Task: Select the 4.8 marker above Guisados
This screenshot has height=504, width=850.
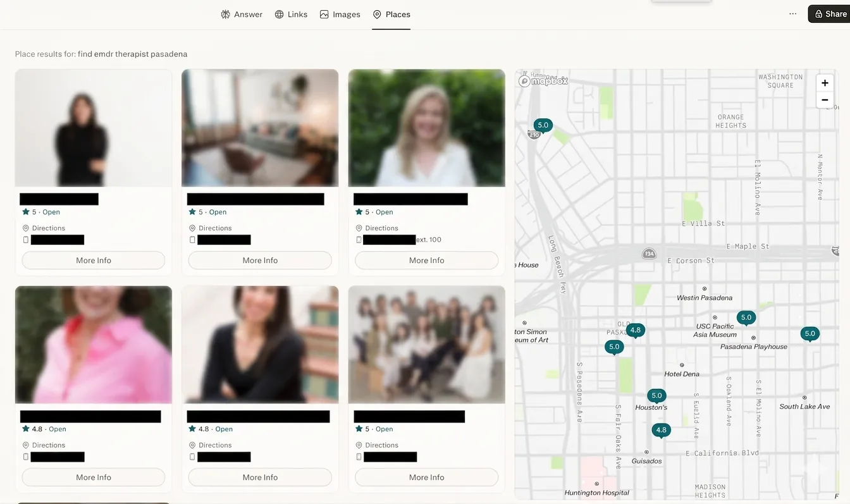Action: pos(661,430)
